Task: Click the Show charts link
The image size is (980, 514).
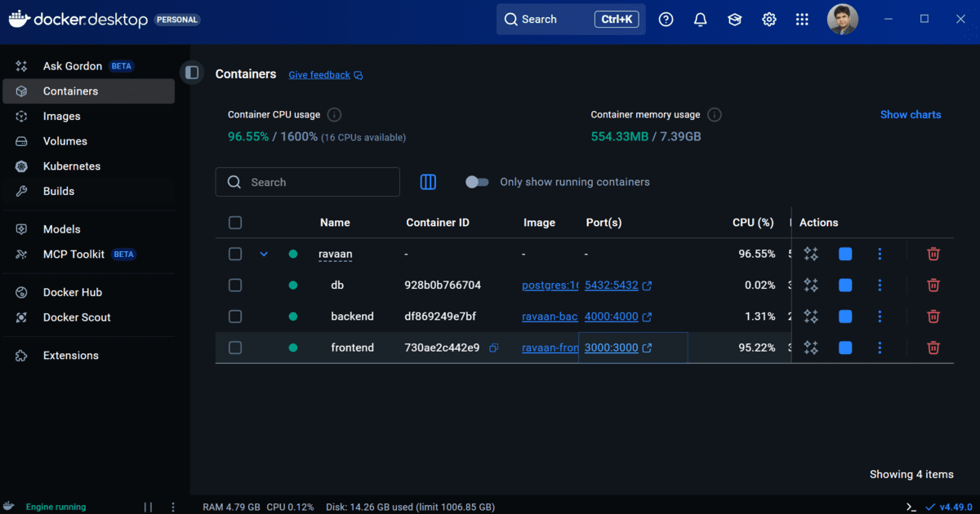Action: [x=911, y=114]
